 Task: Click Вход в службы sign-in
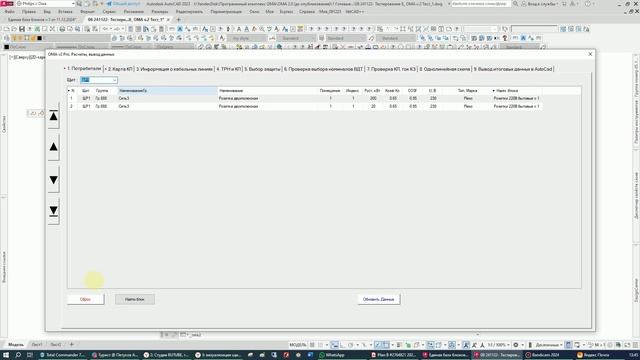[x=539, y=4]
